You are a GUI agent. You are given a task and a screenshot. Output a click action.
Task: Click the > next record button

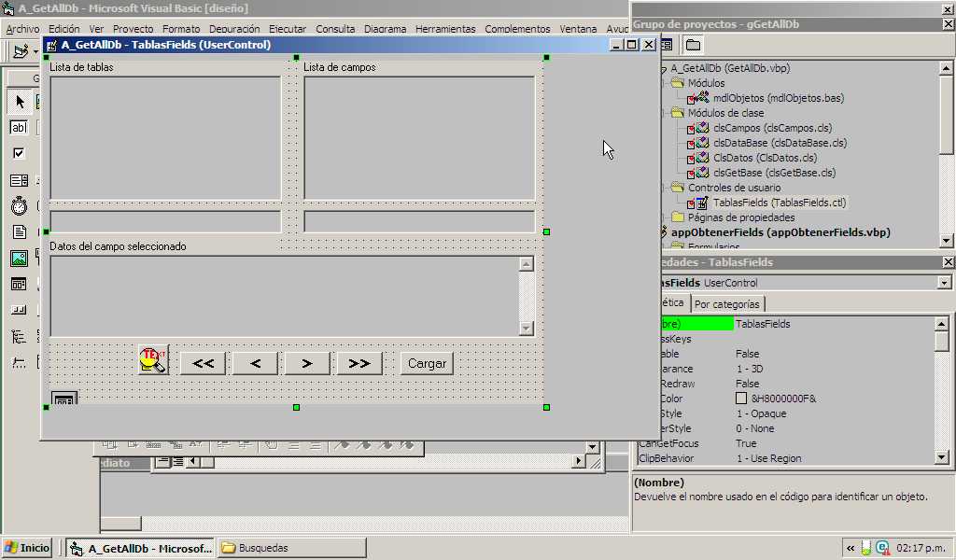tap(307, 363)
